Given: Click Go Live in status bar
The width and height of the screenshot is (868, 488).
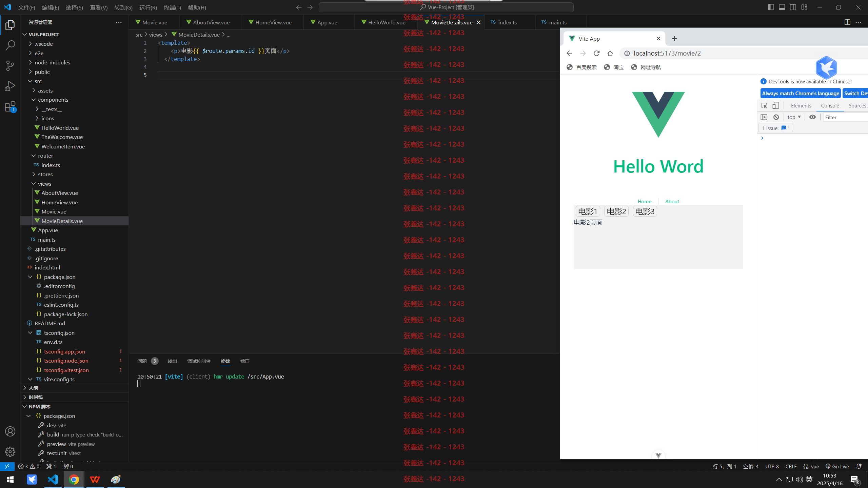Looking at the screenshot, I should (x=837, y=466).
